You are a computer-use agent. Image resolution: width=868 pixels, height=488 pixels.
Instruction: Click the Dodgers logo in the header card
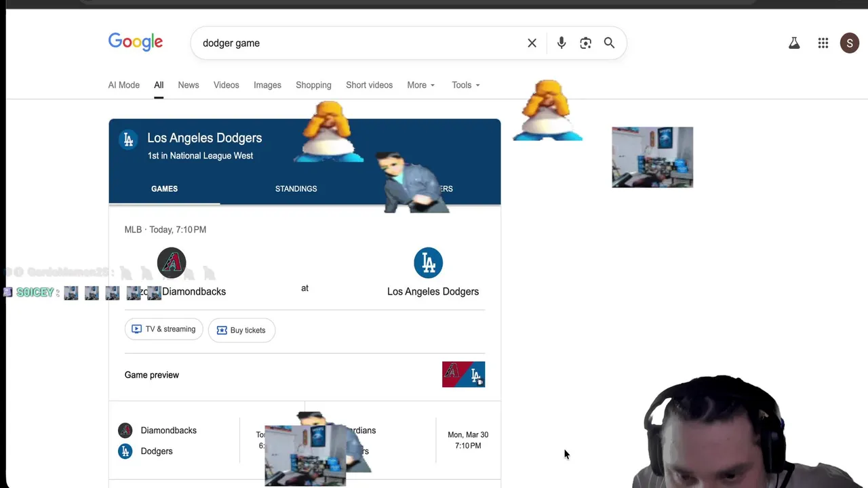click(128, 140)
